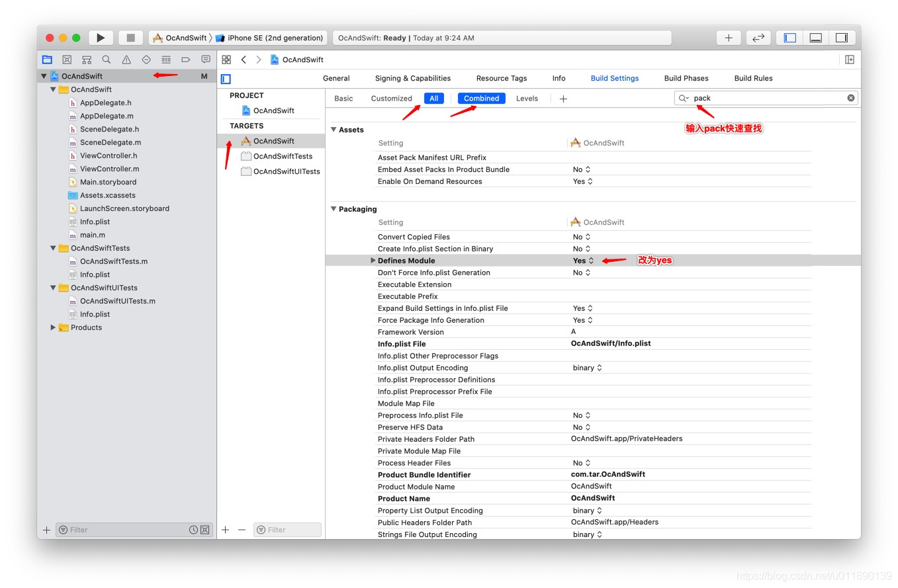Open the Info tab

point(559,78)
